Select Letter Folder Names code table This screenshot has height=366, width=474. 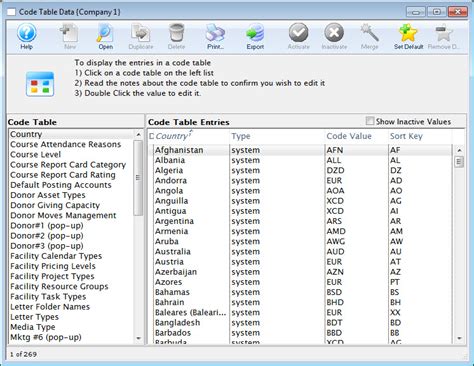click(71, 307)
